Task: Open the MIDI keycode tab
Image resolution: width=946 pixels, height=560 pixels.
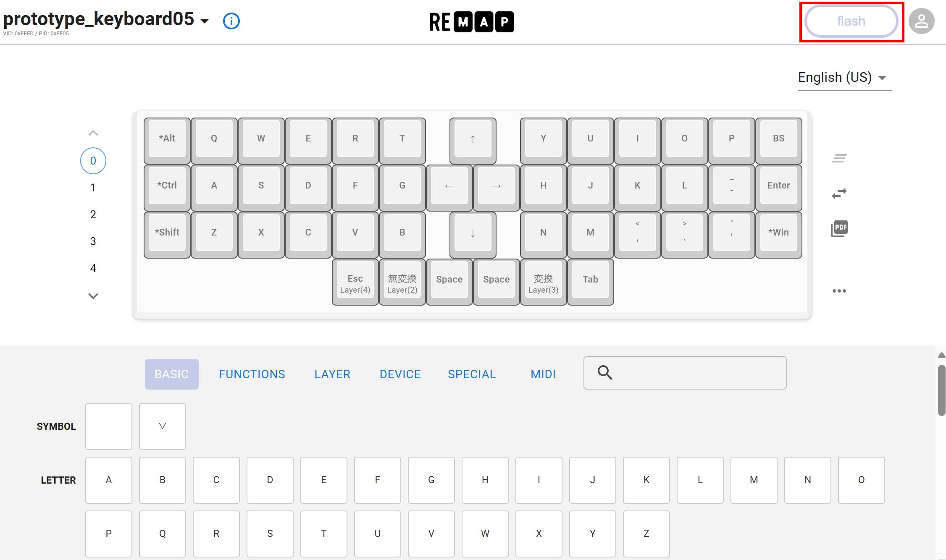Action: click(x=543, y=374)
